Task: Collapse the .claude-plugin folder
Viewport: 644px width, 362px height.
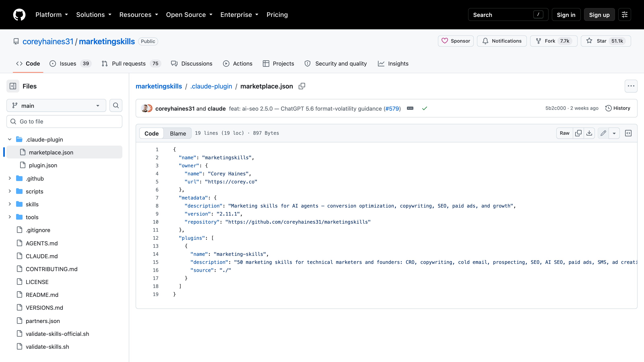Action: pyautogui.click(x=10, y=139)
